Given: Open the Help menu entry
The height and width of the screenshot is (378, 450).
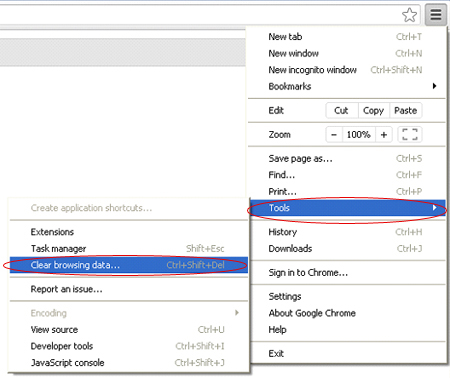Looking at the screenshot, I should click(x=347, y=330).
